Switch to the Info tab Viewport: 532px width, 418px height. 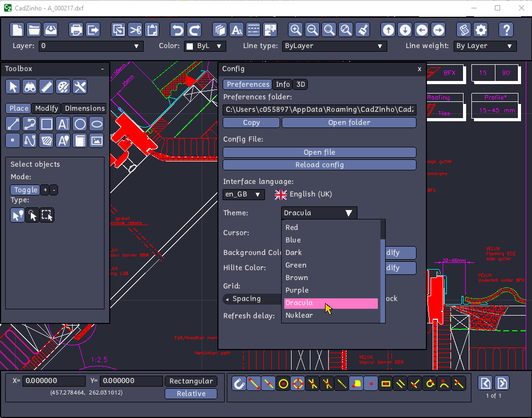point(283,85)
